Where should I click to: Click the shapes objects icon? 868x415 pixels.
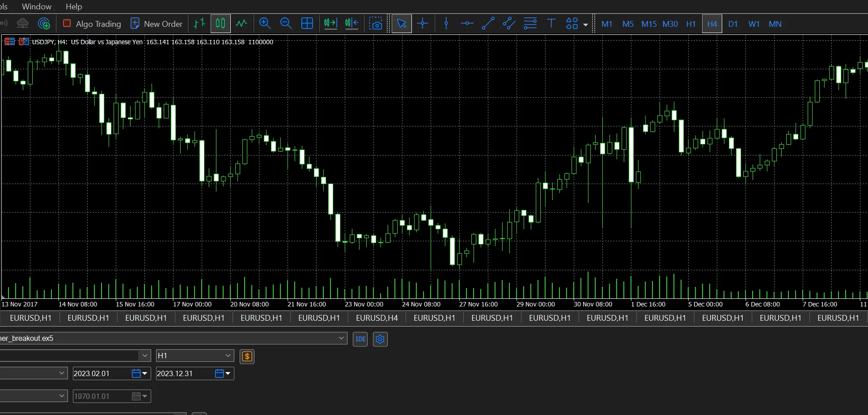(x=572, y=24)
